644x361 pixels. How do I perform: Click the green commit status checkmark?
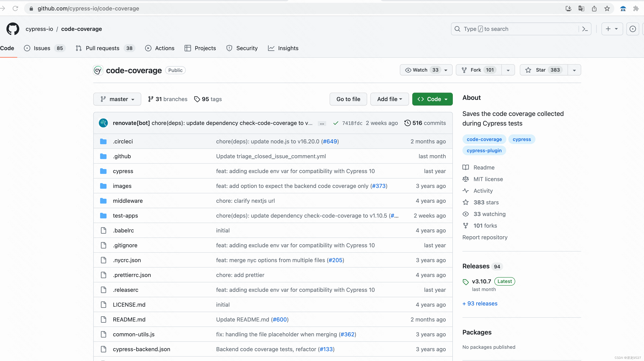pyautogui.click(x=336, y=123)
